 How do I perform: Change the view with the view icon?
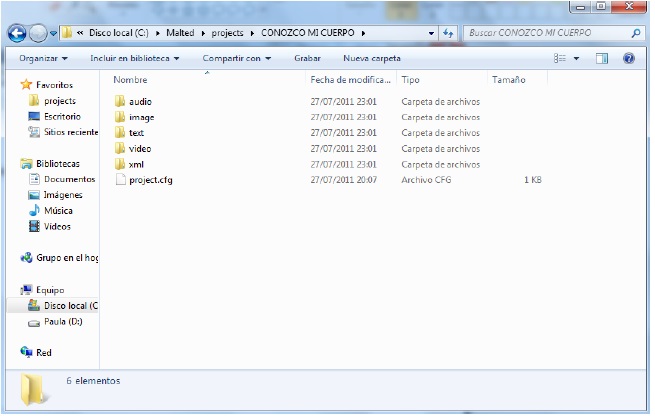[x=560, y=58]
